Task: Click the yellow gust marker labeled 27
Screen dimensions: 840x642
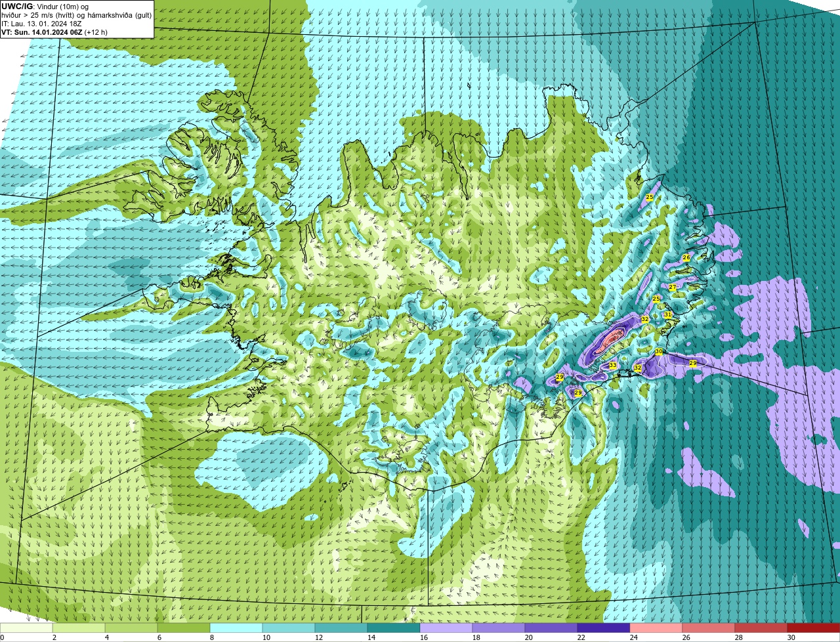Action: 673,288
